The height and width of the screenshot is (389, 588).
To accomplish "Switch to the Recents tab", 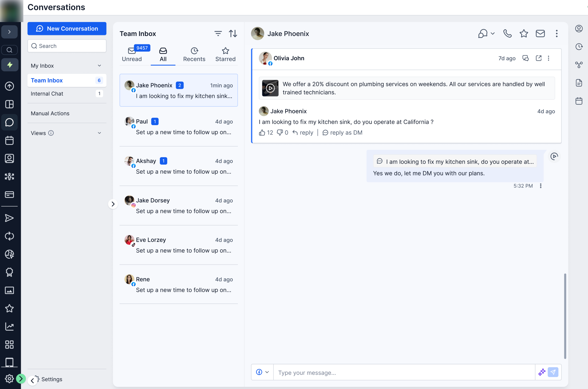I will [x=194, y=54].
